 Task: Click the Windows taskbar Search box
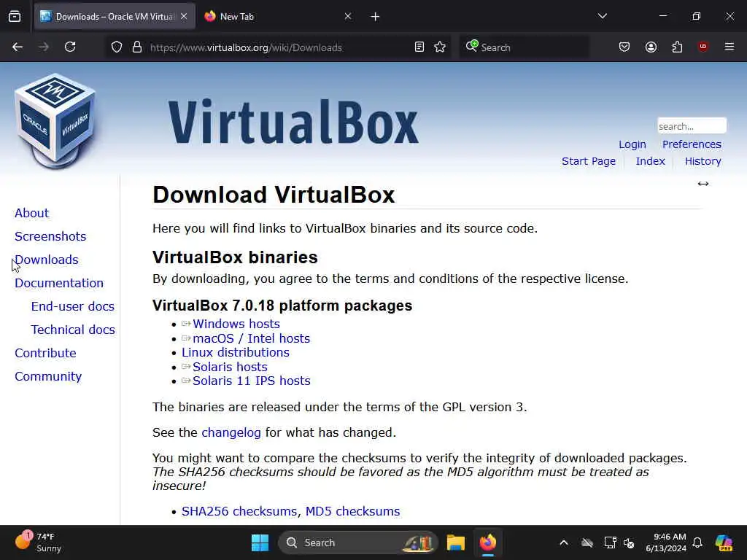click(x=357, y=542)
